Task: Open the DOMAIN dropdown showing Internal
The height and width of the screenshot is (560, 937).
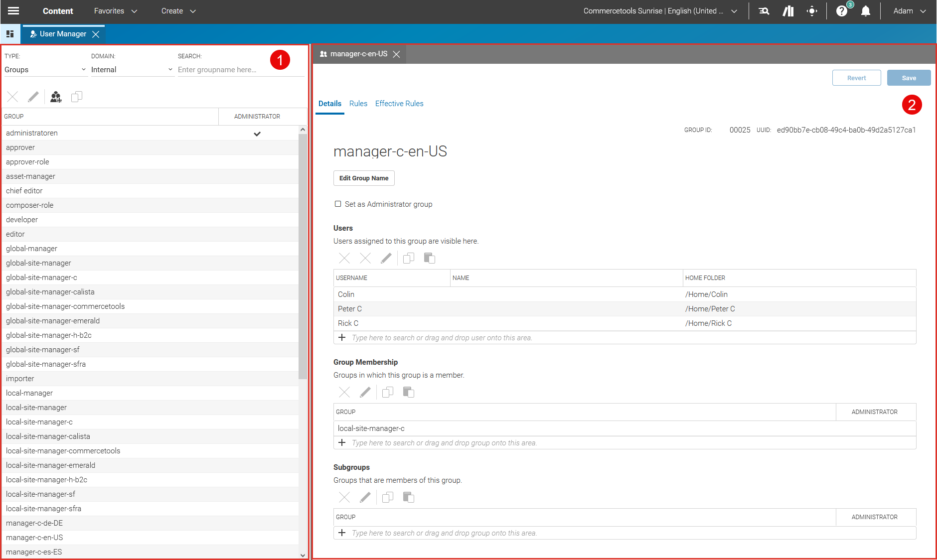Action: click(x=132, y=69)
